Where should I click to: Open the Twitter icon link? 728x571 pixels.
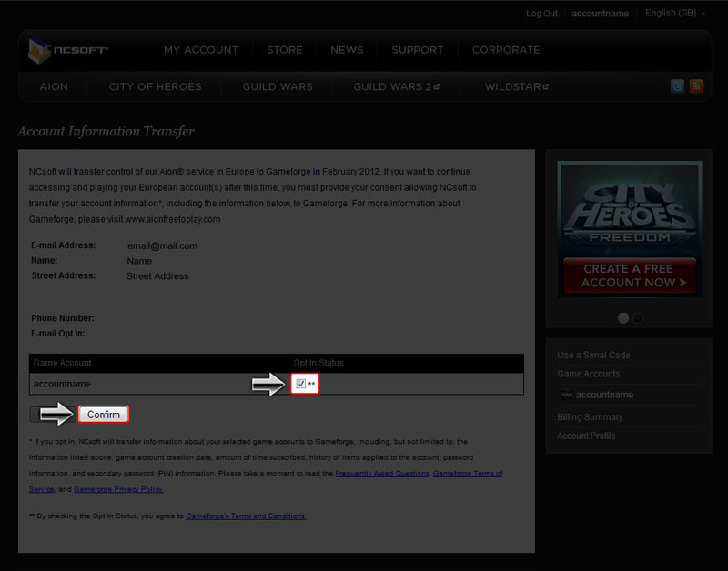(677, 86)
